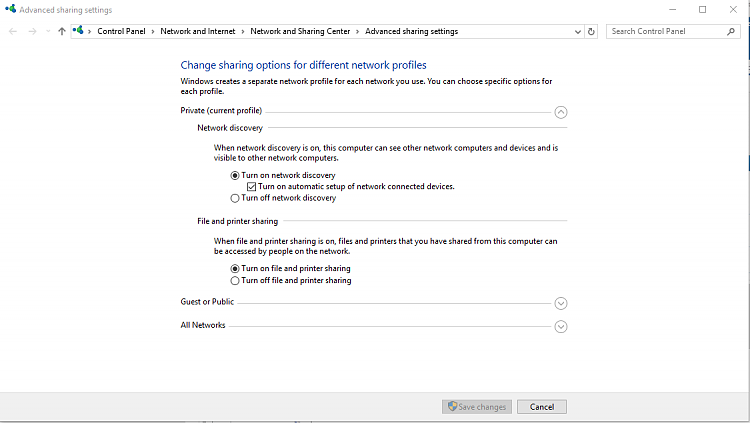This screenshot has height=423, width=750.
Task: Click the Back navigation arrow
Action: (x=13, y=32)
